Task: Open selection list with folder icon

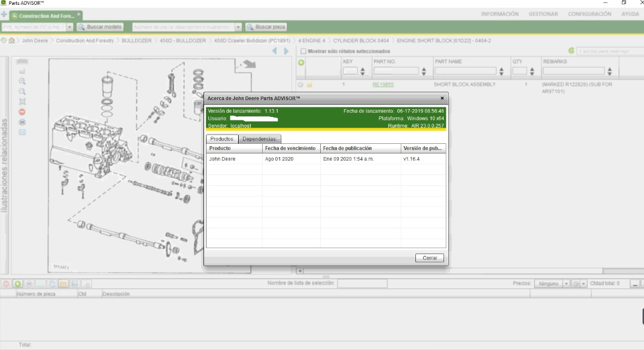Action: [x=63, y=283]
